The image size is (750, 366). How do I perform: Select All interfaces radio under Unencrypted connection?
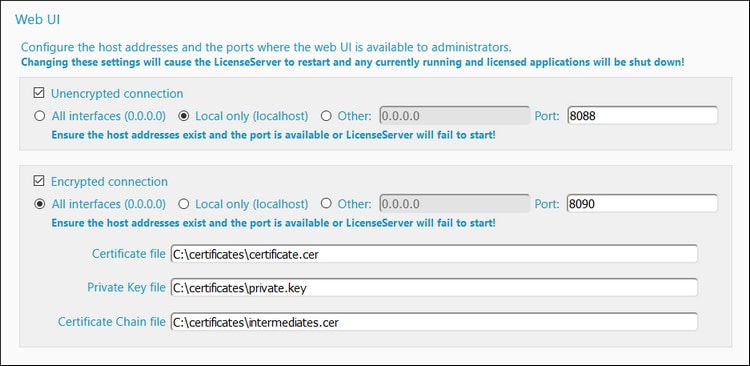tap(40, 116)
